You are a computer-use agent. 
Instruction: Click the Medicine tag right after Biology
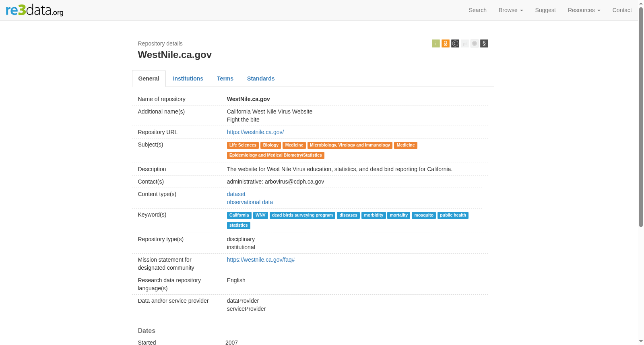[x=294, y=145]
